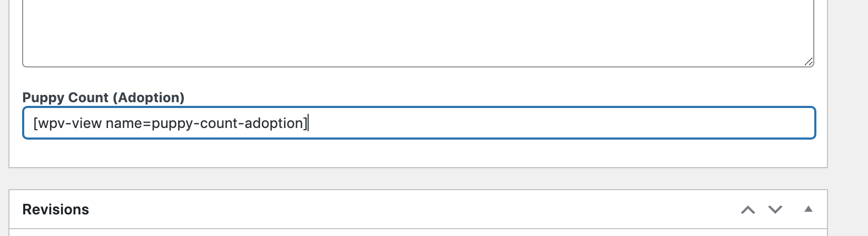The image size is (868, 236).
Task: Move the Revisions panel down
Action: (775, 210)
